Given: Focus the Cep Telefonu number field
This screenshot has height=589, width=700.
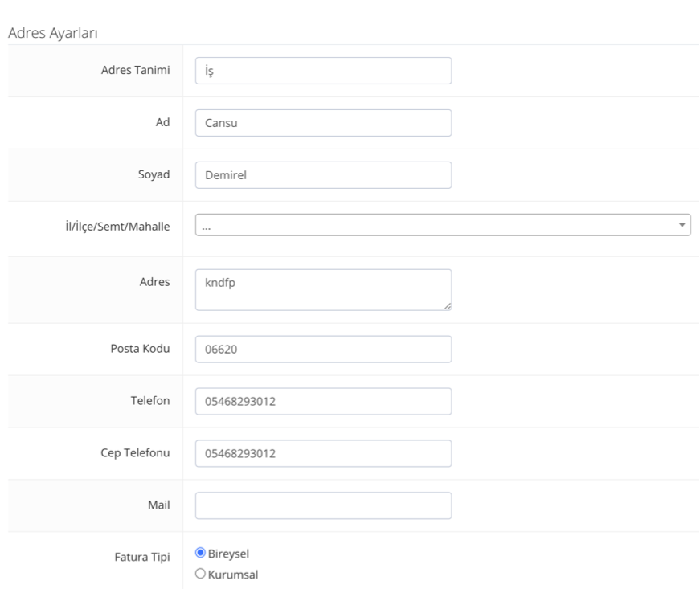Looking at the screenshot, I should 323,453.
